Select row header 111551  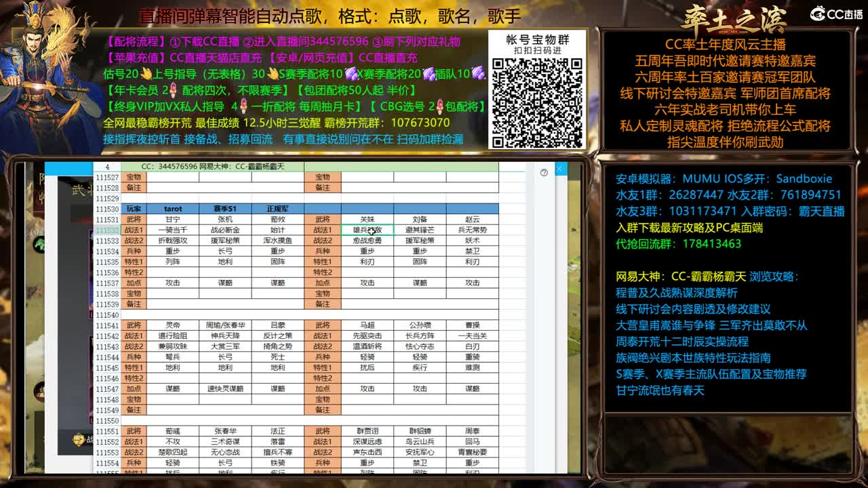pyautogui.click(x=107, y=431)
